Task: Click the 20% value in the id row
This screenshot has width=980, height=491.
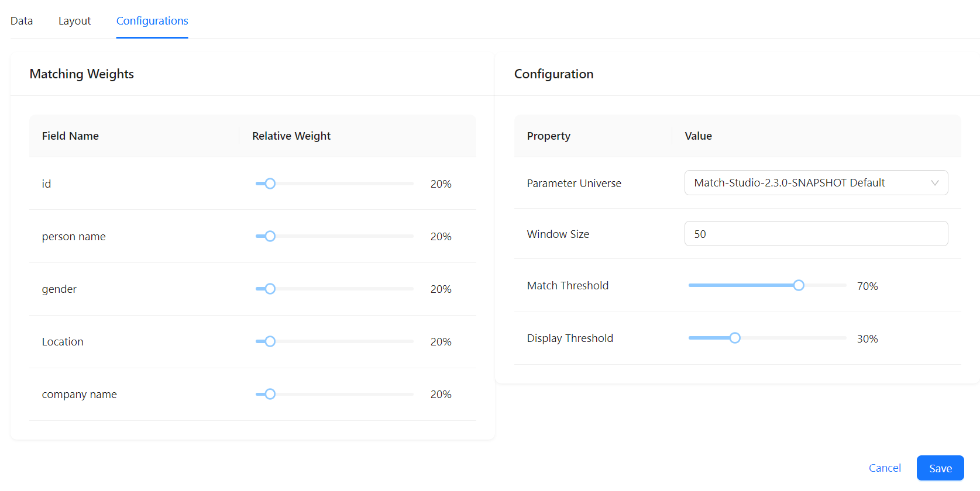Action: [x=441, y=184]
